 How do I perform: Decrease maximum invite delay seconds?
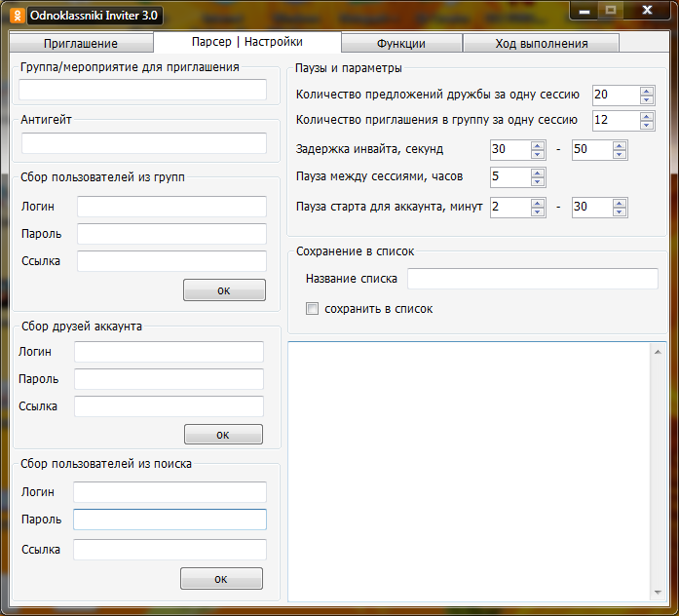point(620,155)
